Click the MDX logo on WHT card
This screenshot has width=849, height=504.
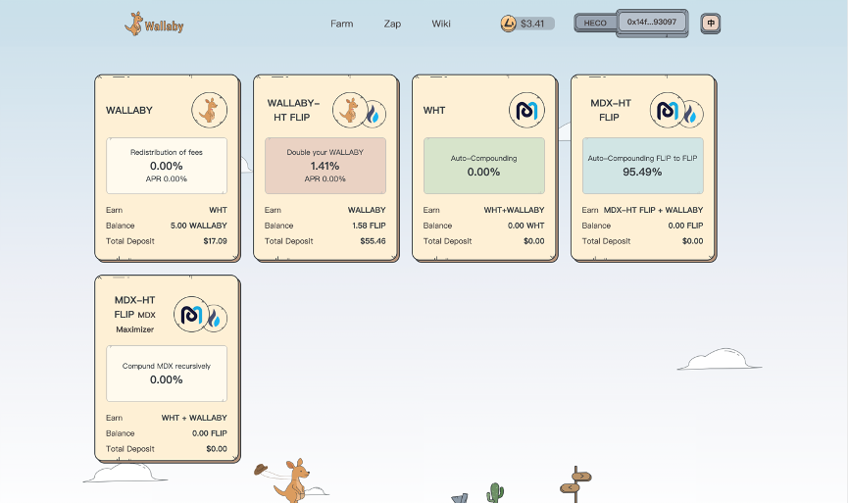[526, 110]
